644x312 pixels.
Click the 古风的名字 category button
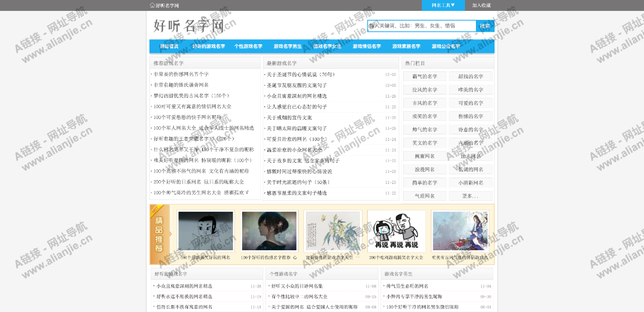[x=424, y=103]
